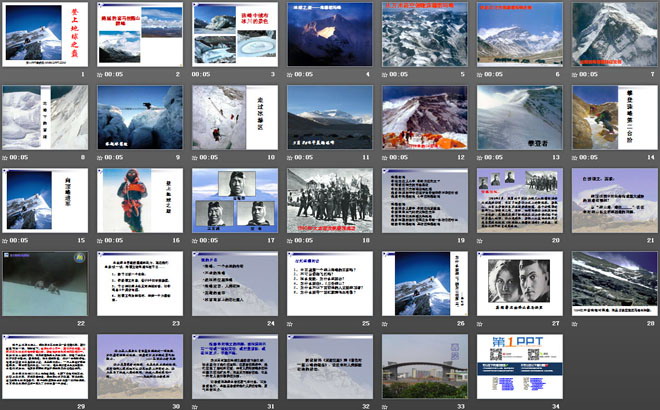This screenshot has height=410, width=660.
Task: Click the transition star icon under slide 26
Action: coord(385,324)
